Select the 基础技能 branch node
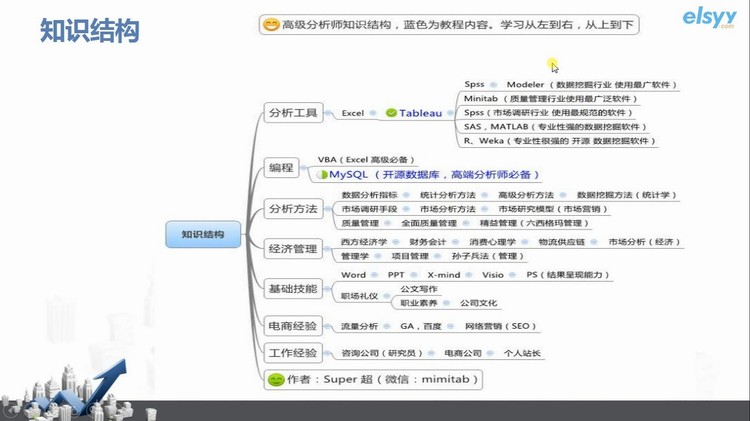The height and width of the screenshot is (421, 750). [x=293, y=288]
